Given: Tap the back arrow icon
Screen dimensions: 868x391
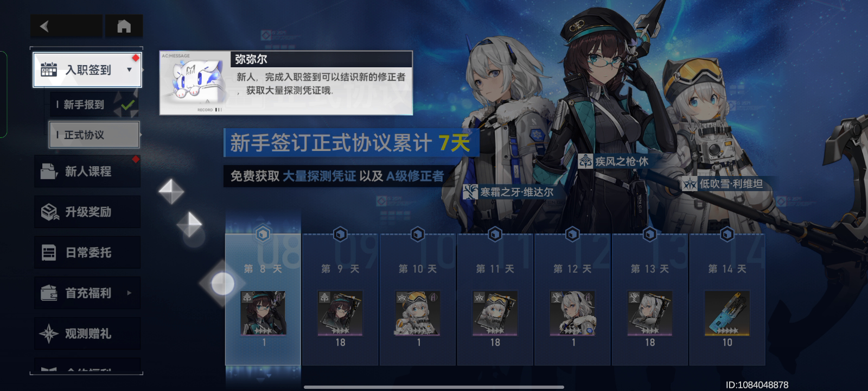Looking at the screenshot, I should pyautogui.click(x=44, y=26).
